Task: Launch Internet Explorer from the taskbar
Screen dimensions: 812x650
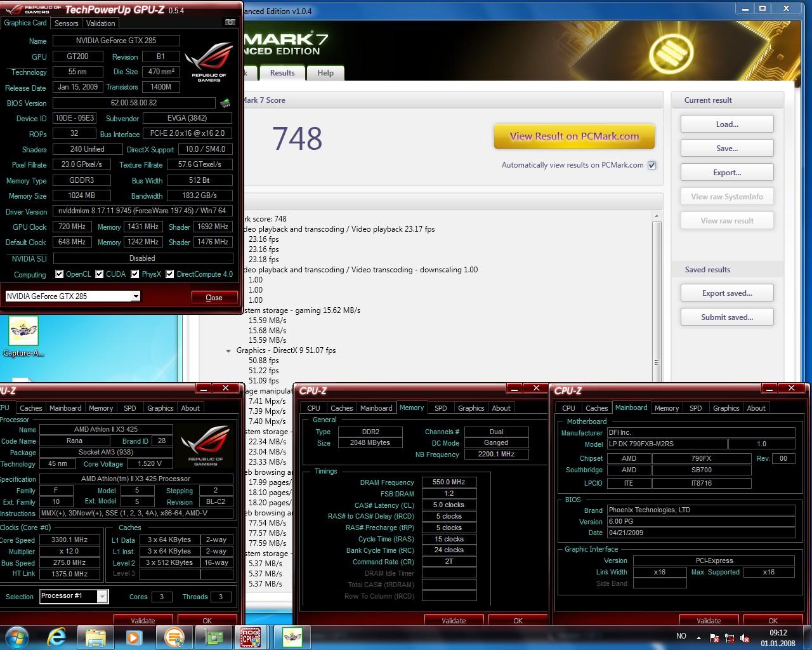Action: [57, 637]
